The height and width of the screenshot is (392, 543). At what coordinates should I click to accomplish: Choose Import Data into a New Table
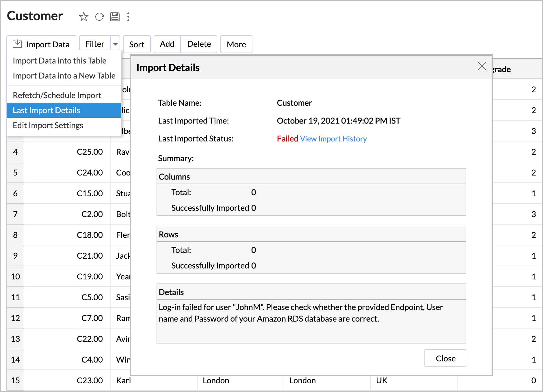tap(64, 76)
